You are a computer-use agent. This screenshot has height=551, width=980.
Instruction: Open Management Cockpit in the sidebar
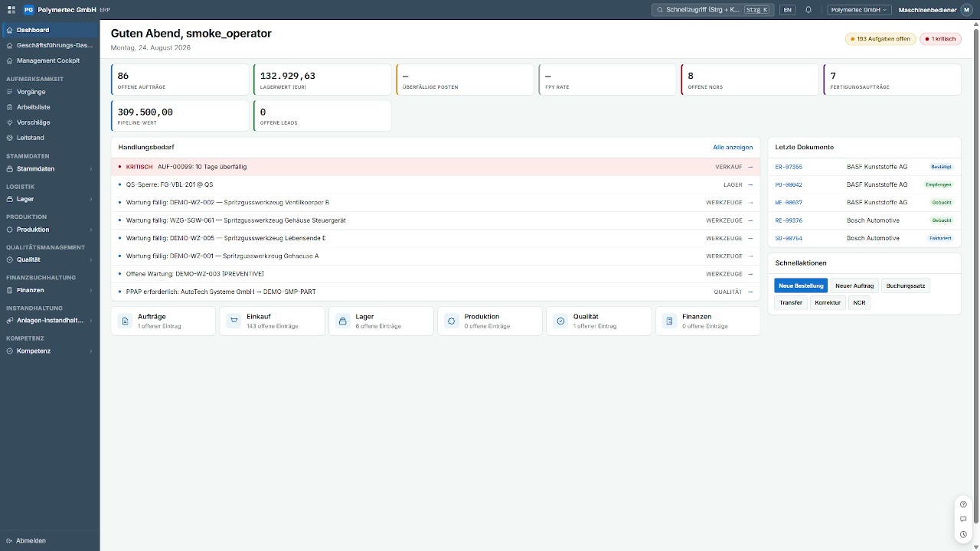pos(50,60)
